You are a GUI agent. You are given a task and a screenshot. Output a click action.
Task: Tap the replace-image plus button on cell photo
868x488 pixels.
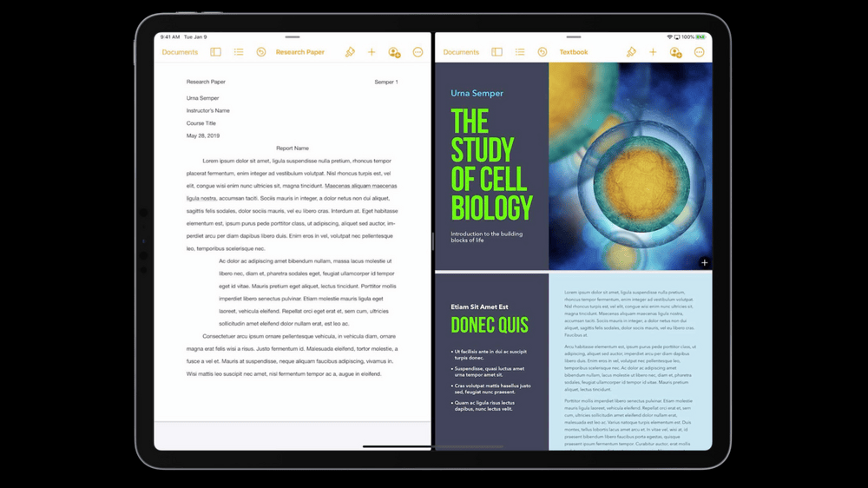[704, 262]
